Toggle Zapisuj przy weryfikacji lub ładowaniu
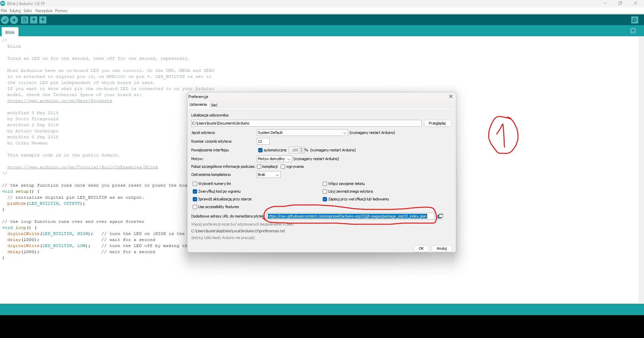This screenshot has height=338, width=644. (325, 199)
